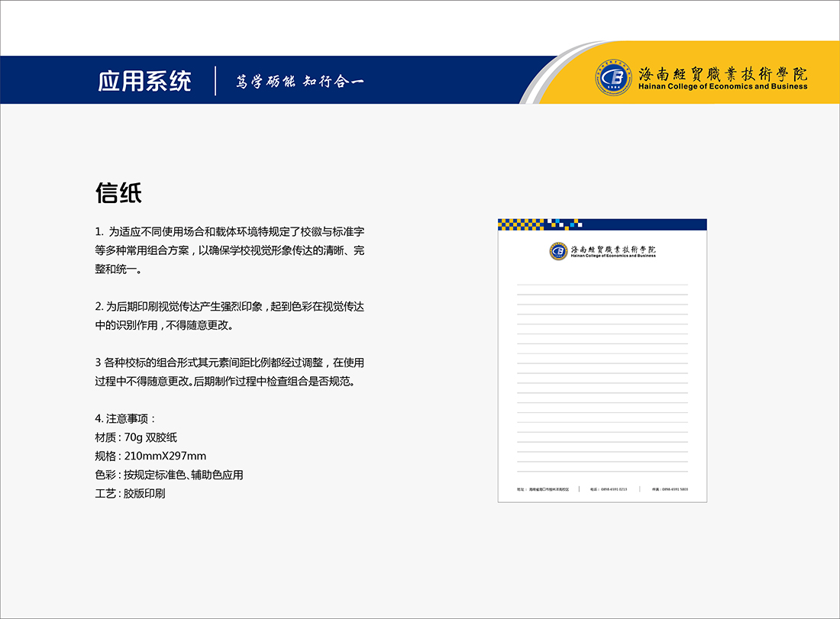Select the 信纸 section heading
Image resolution: width=840 pixels, height=619 pixels.
118,193
